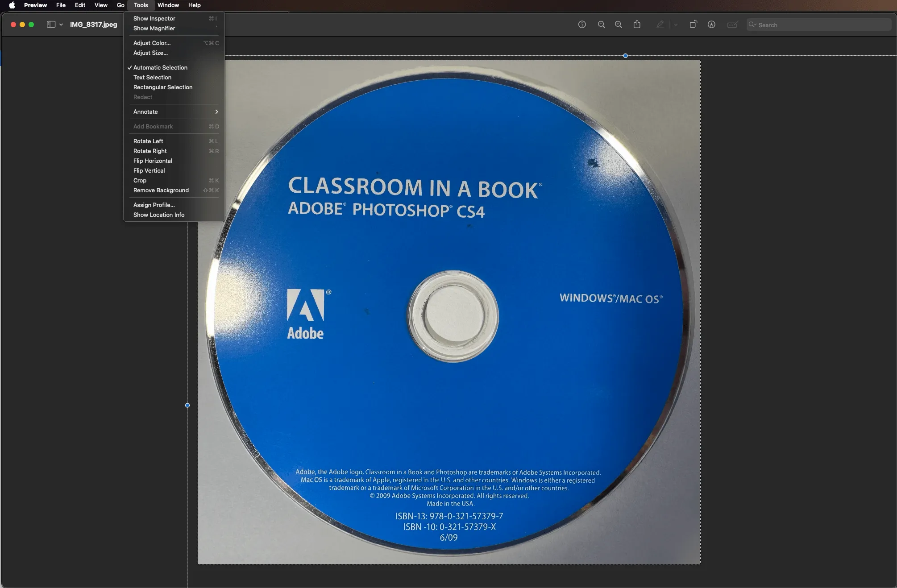This screenshot has height=588, width=897.
Task: Switch to Text Selection mode
Action: [x=152, y=77]
